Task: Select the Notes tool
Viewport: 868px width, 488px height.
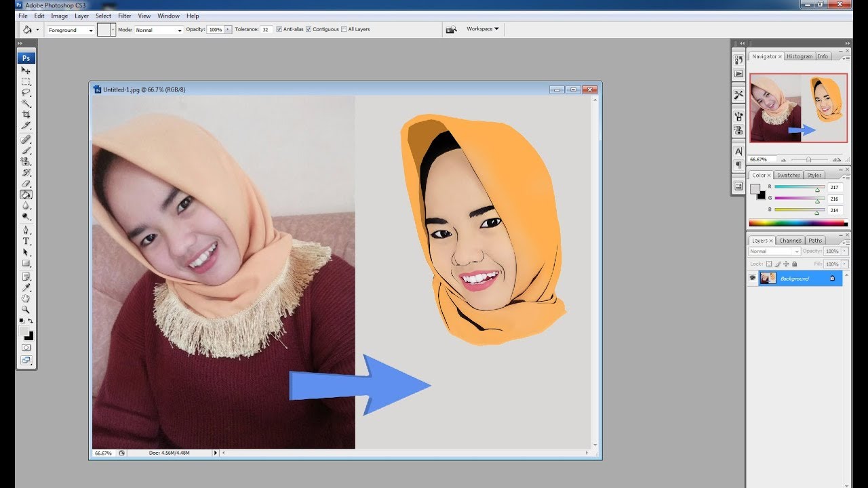Action: click(26, 277)
